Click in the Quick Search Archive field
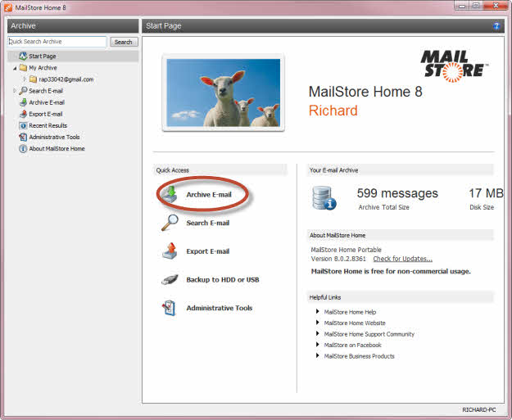 tap(57, 42)
